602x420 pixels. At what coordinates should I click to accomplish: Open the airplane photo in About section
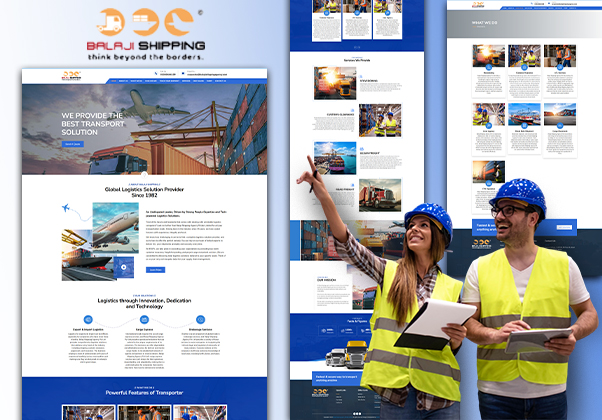coord(115,228)
